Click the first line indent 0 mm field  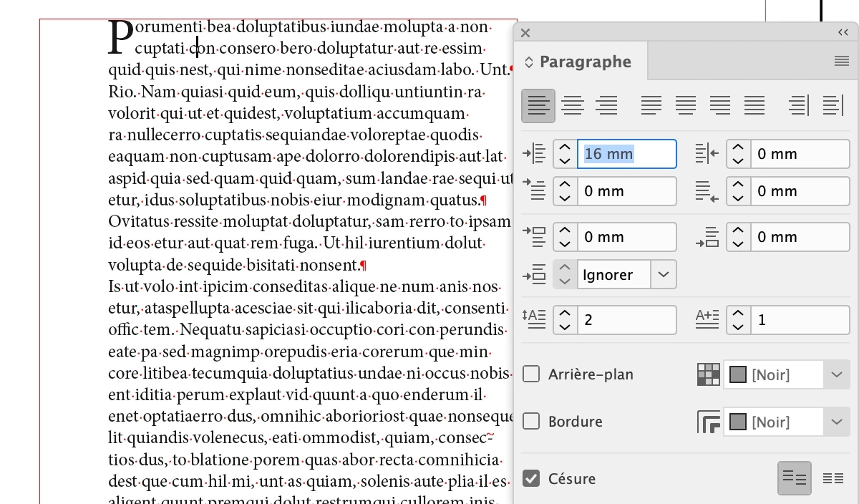pyautogui.click(x=626, y=191)
